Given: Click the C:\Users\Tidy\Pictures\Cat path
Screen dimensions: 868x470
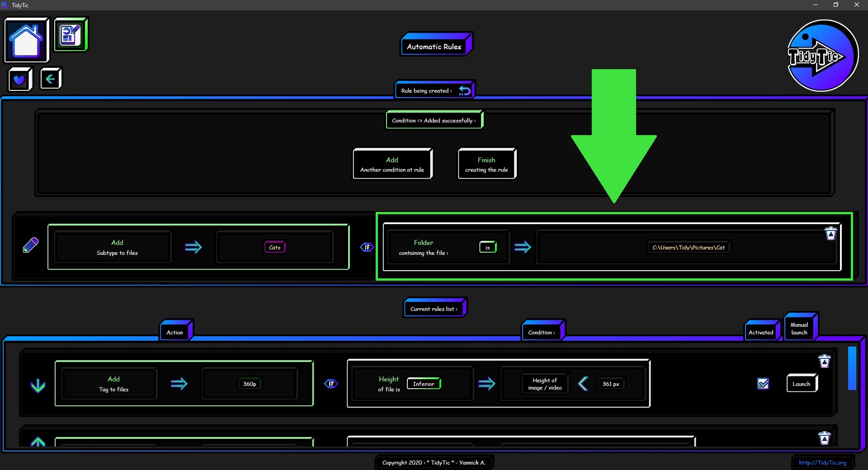Looking at the screenshot, I should [x=689, y=247].
